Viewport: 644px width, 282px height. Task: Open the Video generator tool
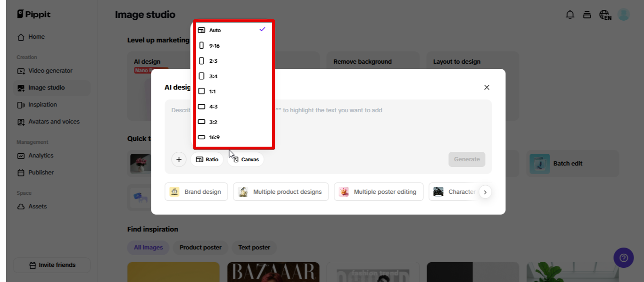(49, 70)
